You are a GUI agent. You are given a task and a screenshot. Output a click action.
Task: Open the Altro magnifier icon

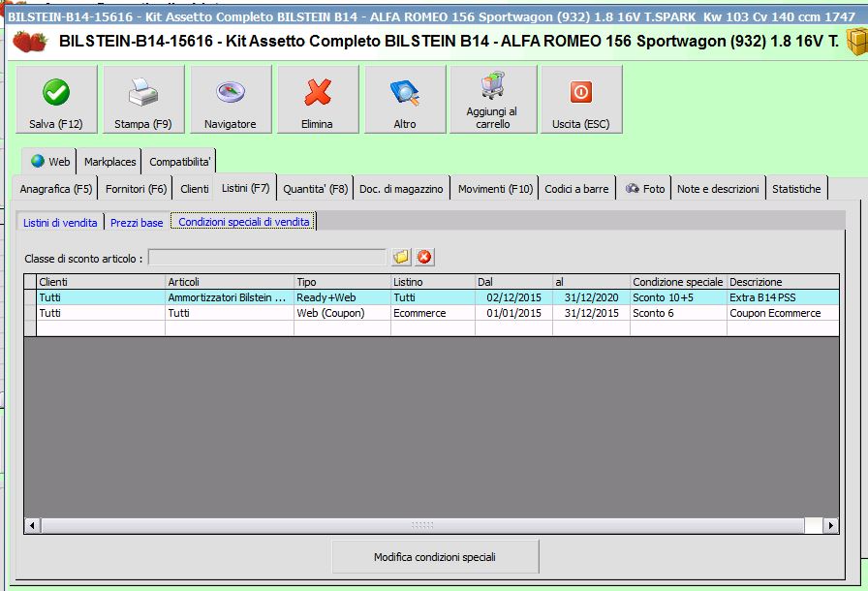tap(405, 92)
